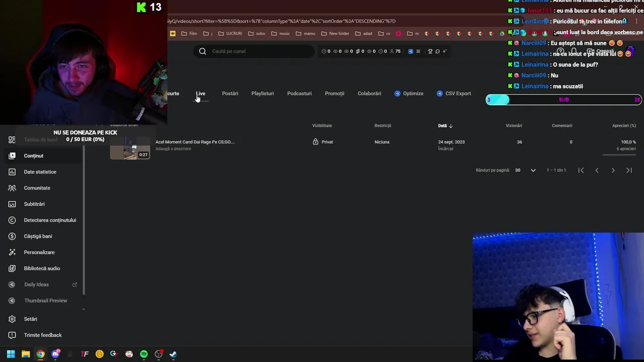Viewport: 644px width, 362px height.
Task: Open the Acel Moment Cand Dai Rage video title
Action: tap(195, 142)
